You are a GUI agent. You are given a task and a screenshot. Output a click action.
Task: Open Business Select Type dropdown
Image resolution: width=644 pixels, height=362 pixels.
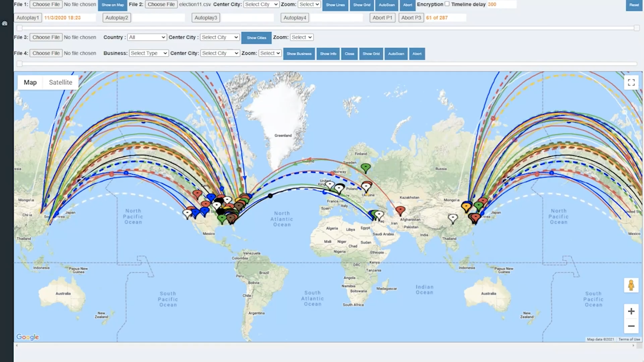(149, 53)
